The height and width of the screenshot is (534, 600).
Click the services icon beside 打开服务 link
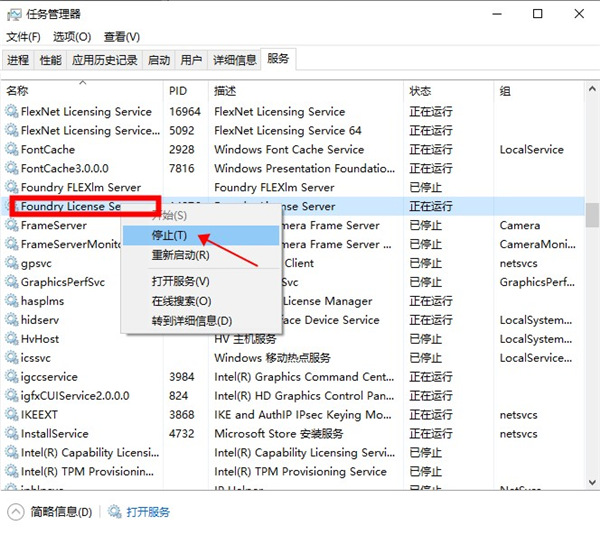click(x=115, y=512)
